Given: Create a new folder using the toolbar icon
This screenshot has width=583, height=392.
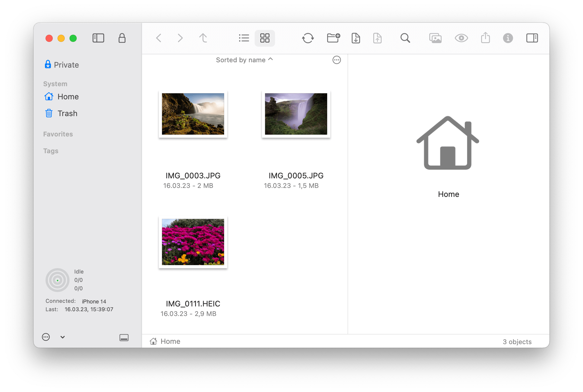Looking at the screenshot, I should pos(333,38).
